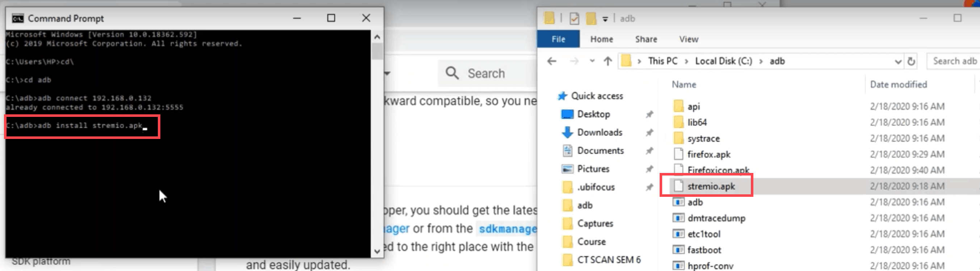Open the recent locations dropdown arrow
The height and width of the screenshot is (271, 980).
(592, 61)
